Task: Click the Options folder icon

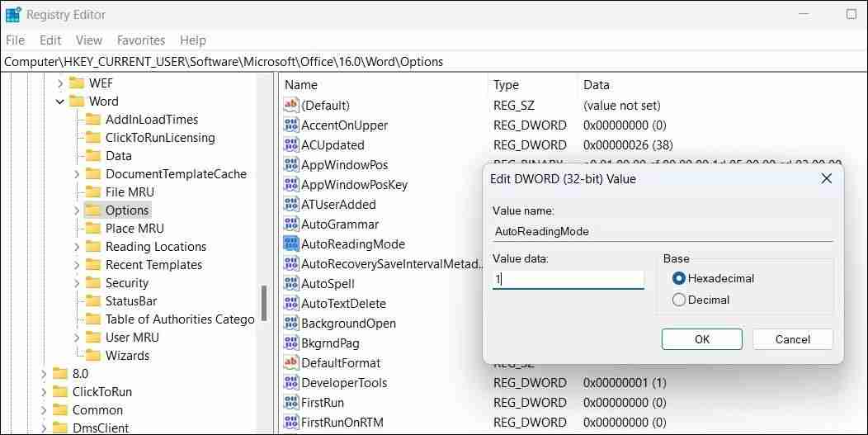Action: pos(93,210)
